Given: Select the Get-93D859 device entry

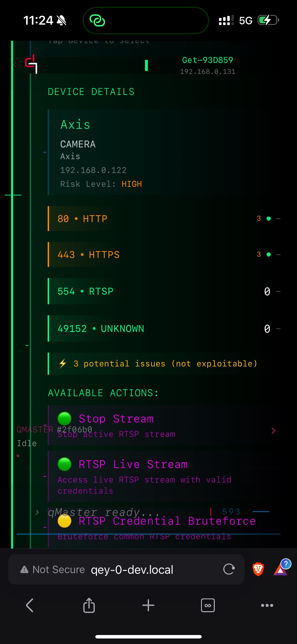Looking at the screenshot, I should point(207,65).
